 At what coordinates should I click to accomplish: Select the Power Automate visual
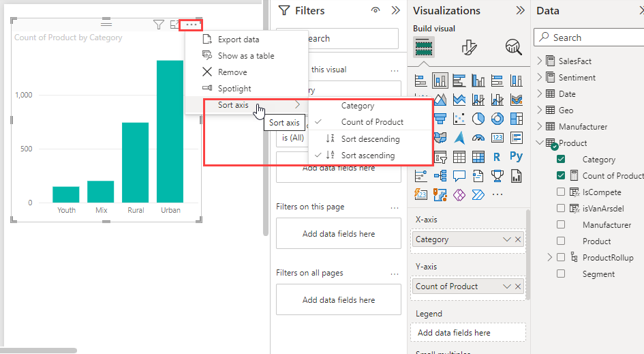pos(478,195)
